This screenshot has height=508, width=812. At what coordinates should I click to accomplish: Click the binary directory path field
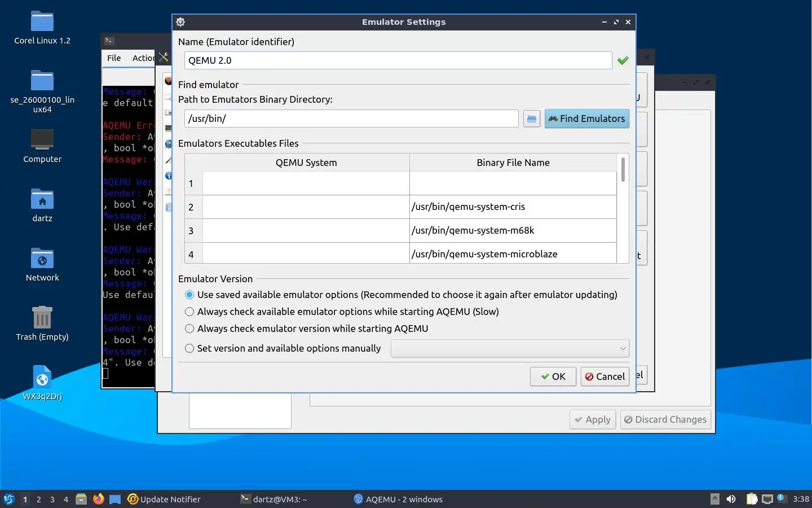click(x=351, y=119)
